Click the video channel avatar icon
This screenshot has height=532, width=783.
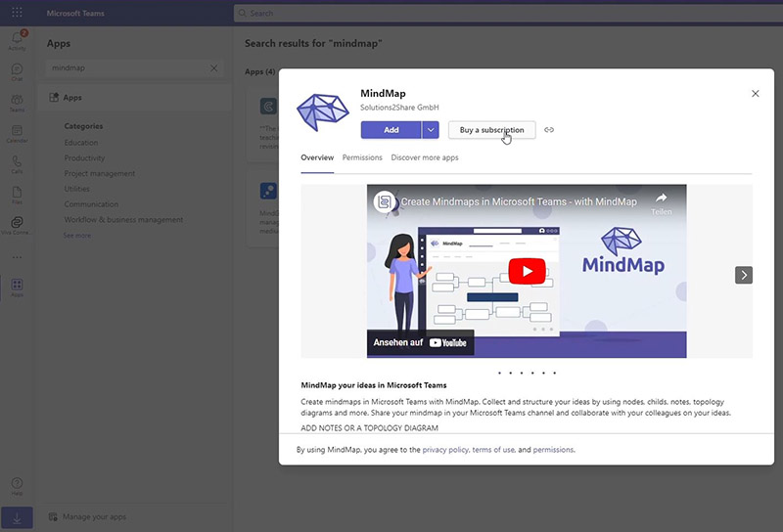click(385, 201)
